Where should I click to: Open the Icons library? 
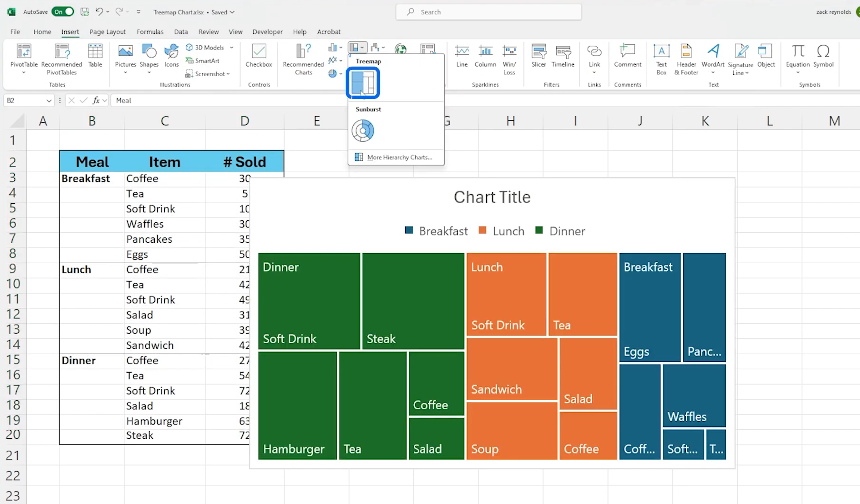171,56
